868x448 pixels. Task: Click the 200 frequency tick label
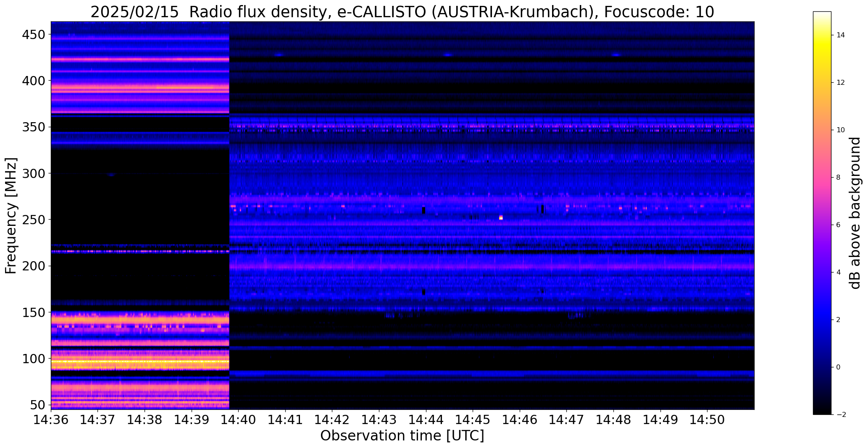(33, 266)
